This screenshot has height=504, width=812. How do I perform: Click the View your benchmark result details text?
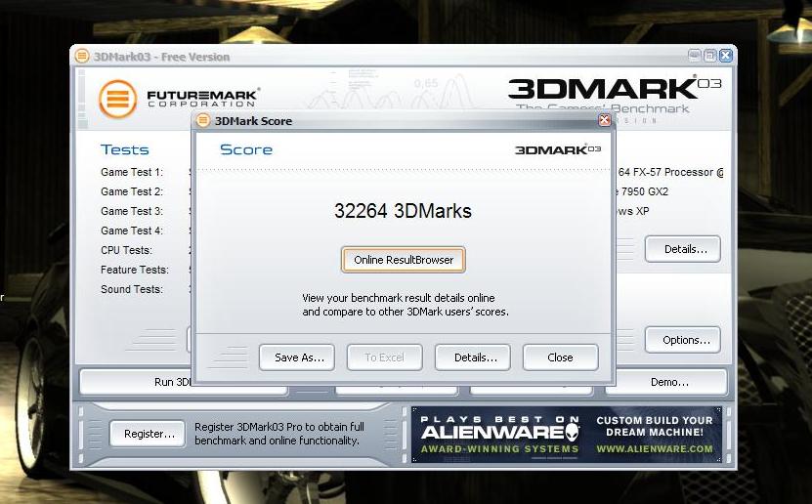405,305
